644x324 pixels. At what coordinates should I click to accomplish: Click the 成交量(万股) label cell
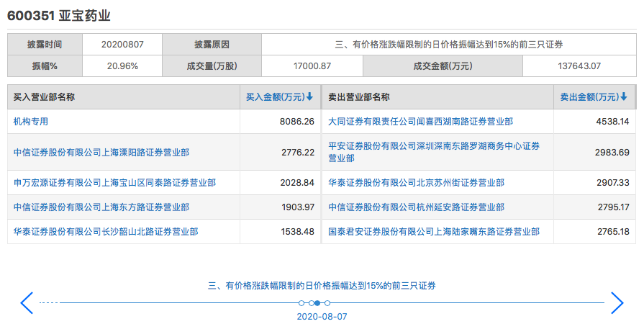tap(212, 66)
